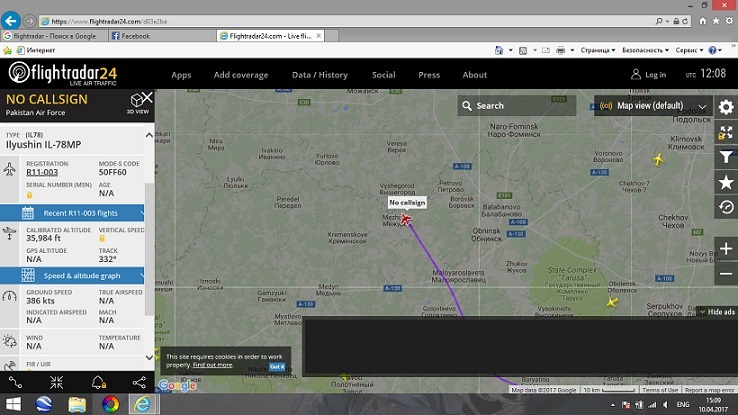
Task: Click the flightradar24 logo
Action: (63, 74)
